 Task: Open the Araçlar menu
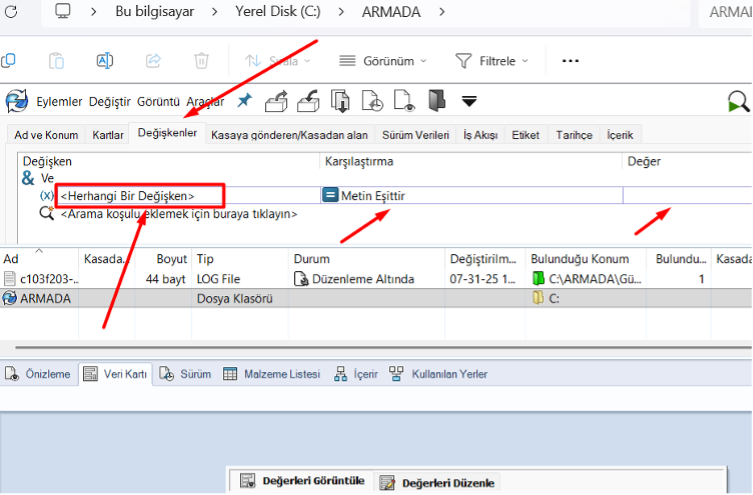click(x=205, y=102)
